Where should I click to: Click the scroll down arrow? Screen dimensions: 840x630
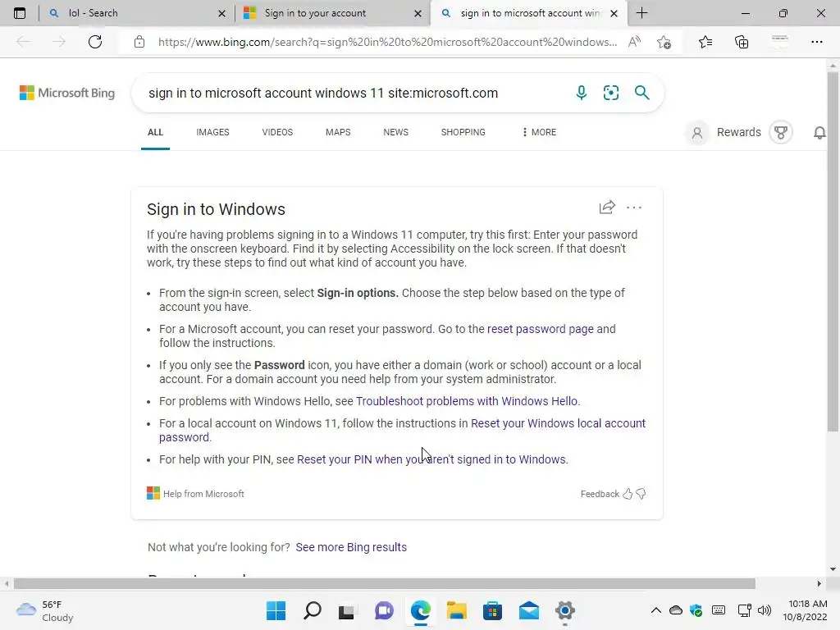[x=833, y=569]
